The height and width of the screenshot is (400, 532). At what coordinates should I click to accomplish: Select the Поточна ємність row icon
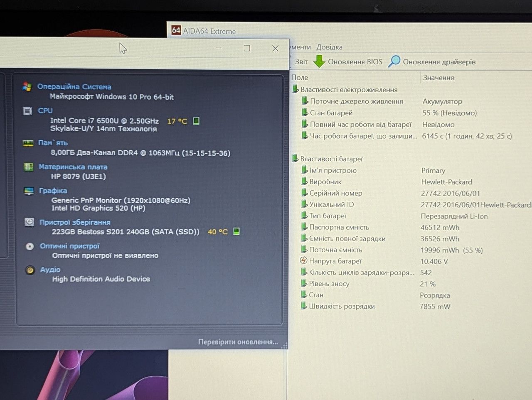304,250
